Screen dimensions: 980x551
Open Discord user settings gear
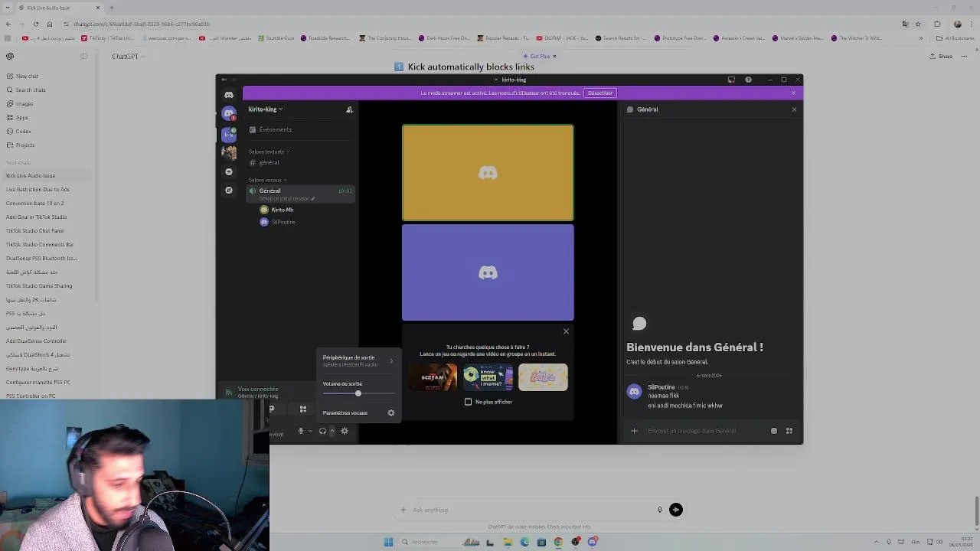pos(345,431)
